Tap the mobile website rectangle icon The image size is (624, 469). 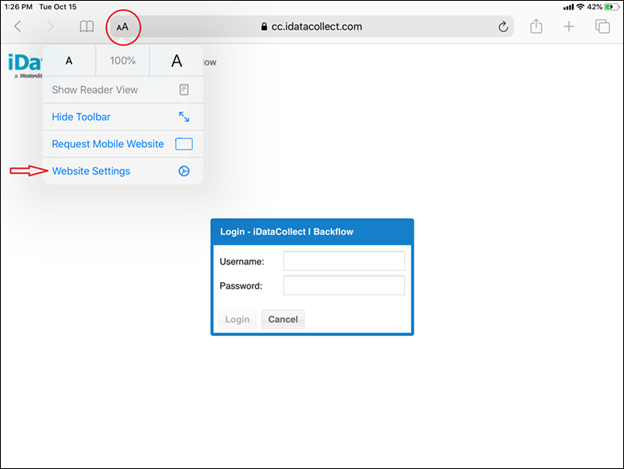click(x=184, y=144)
